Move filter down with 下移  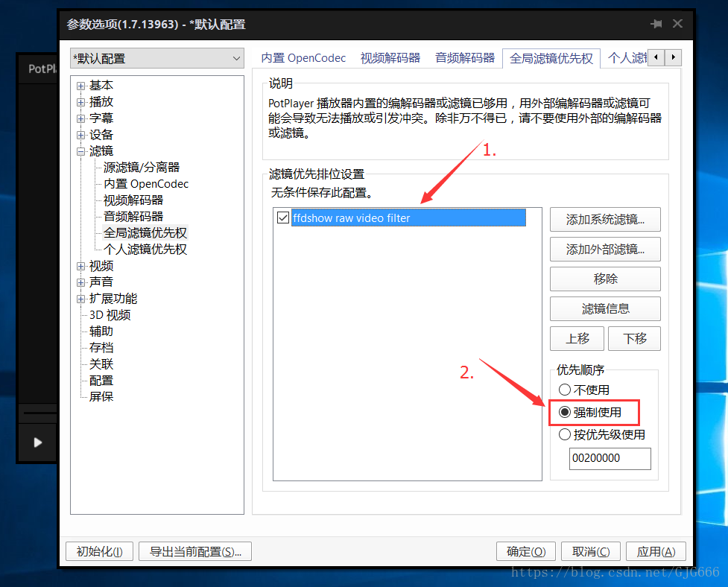[x=634, y=338]
